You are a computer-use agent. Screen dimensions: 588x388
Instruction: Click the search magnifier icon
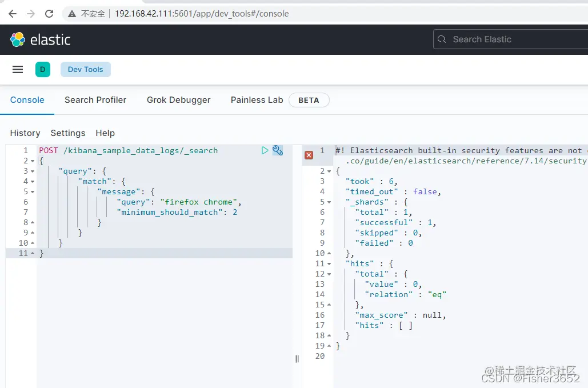click(442, 39)
